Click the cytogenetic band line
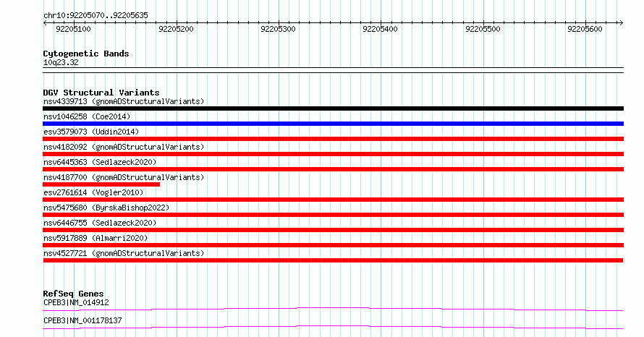 [x=333, y=70]
